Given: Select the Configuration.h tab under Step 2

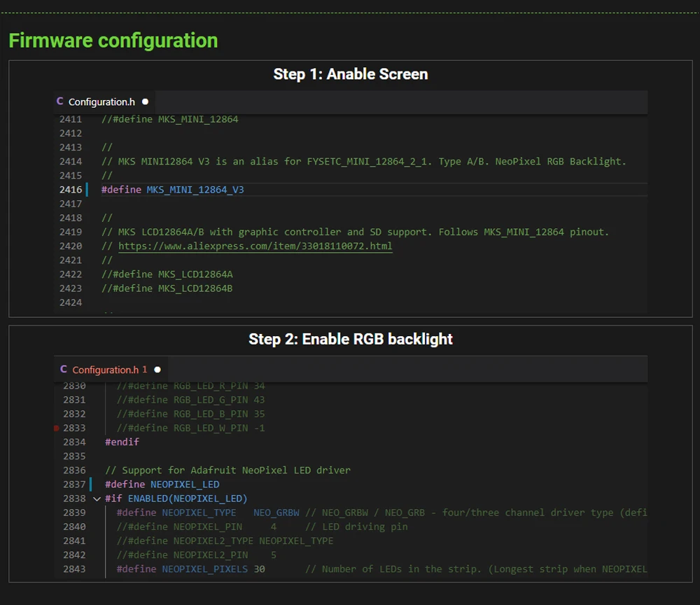Looking at the screenshot, I should click(106, 370).
